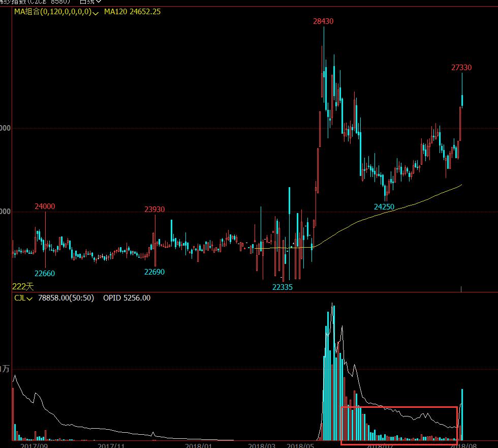Select the 22335 lowest price label
Screen dimensions: 498x448
[283, 287]
